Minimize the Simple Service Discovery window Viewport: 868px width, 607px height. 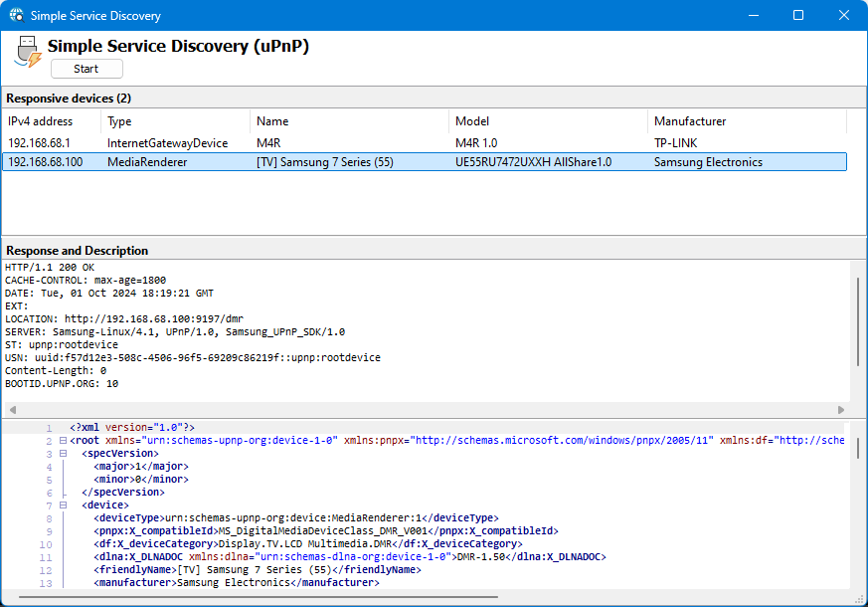pos(754,15)
